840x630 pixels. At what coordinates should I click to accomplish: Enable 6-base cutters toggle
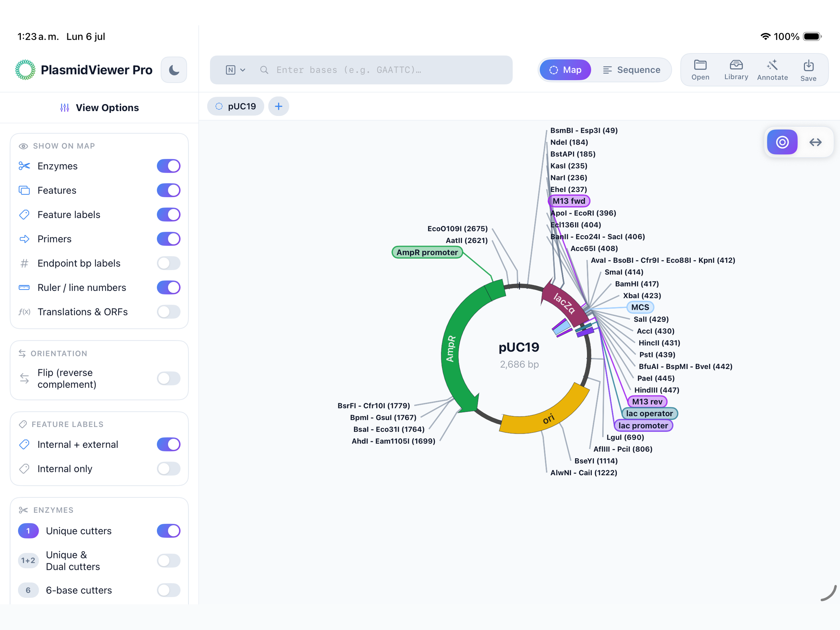(168, 590)
